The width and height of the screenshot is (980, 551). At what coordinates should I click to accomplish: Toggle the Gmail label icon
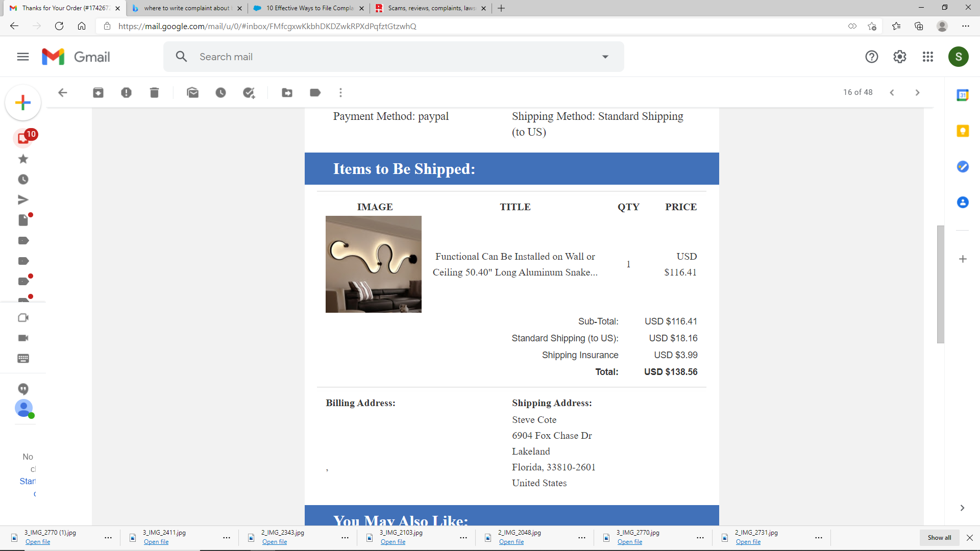click(314, 92)
